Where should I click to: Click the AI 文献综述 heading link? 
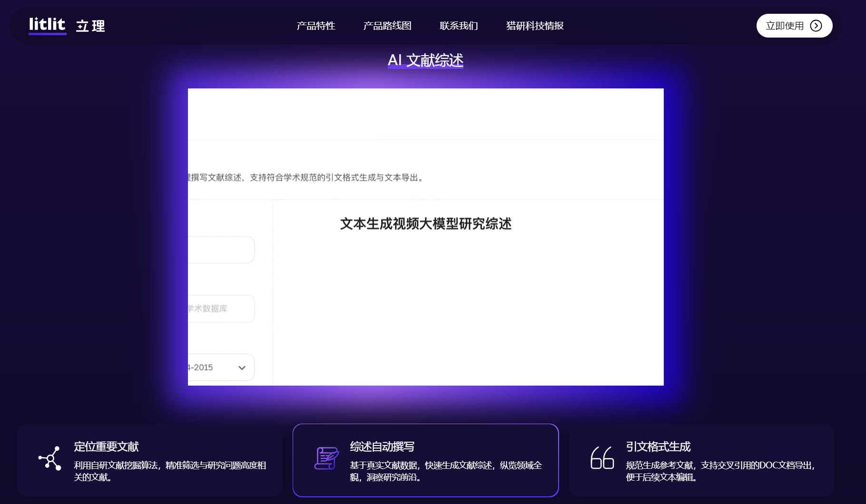coord(426,60)
